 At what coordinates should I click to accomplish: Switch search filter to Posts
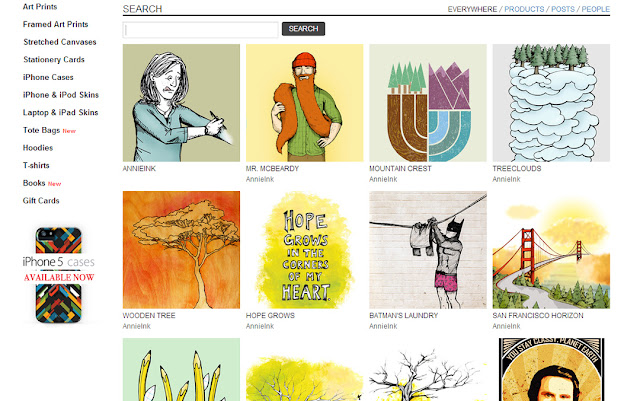[563, 9]
